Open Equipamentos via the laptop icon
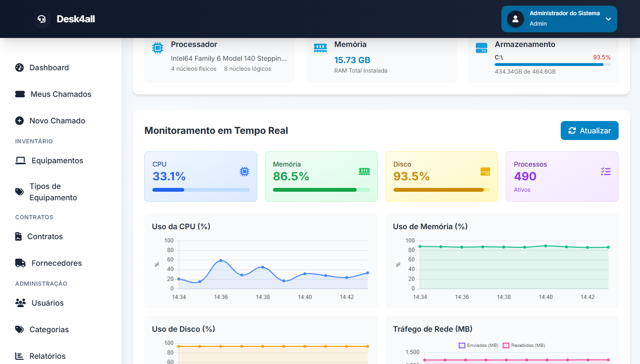 pyautogui.click(x=20, y=160)
